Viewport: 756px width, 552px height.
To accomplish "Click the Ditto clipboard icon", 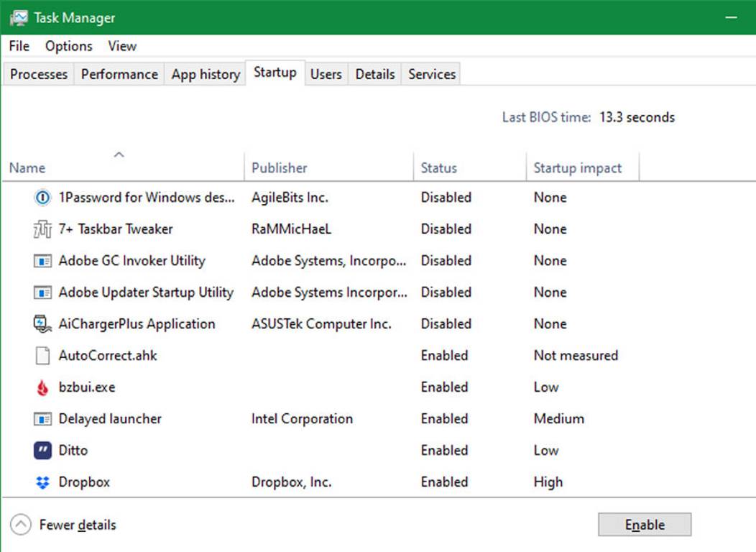I will pyautogui.click(x=42, y=451).
